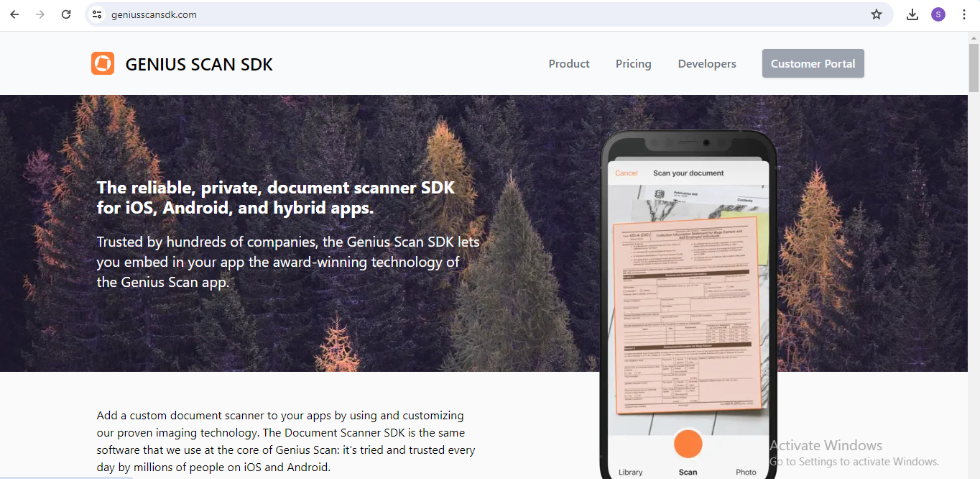Open site information icon in address bar

tap(98, 14)
